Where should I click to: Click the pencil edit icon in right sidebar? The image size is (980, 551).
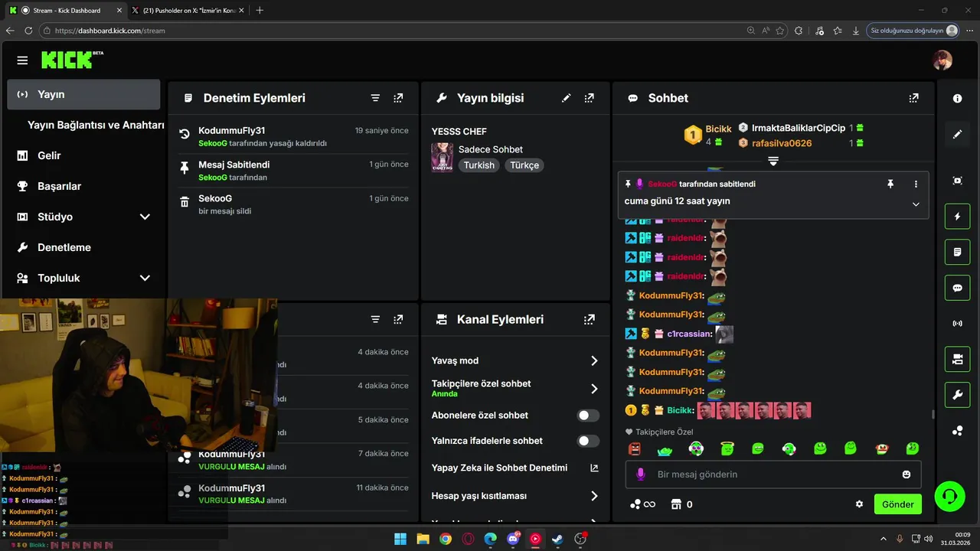(957, 134)
